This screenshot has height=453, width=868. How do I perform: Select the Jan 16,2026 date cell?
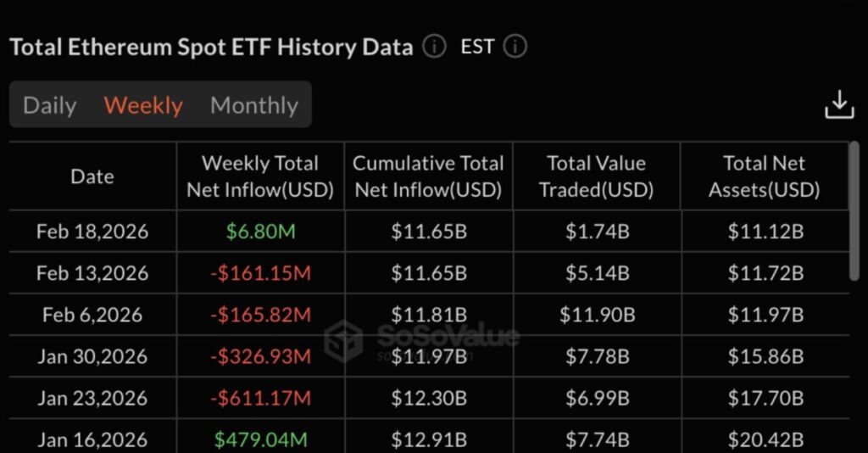92,439
